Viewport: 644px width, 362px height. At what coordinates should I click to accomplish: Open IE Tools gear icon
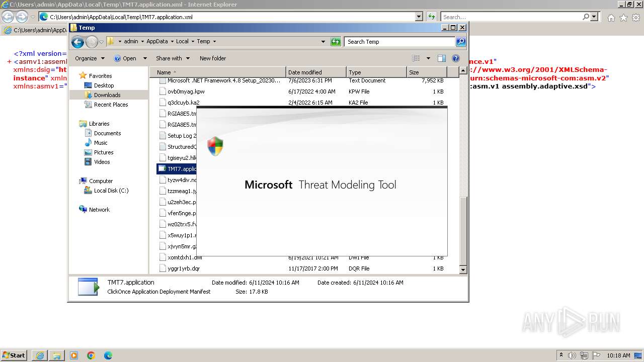click(636, 17)
